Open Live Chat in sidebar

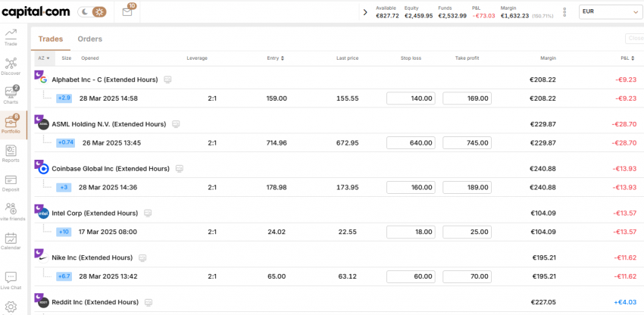(11, 280)
